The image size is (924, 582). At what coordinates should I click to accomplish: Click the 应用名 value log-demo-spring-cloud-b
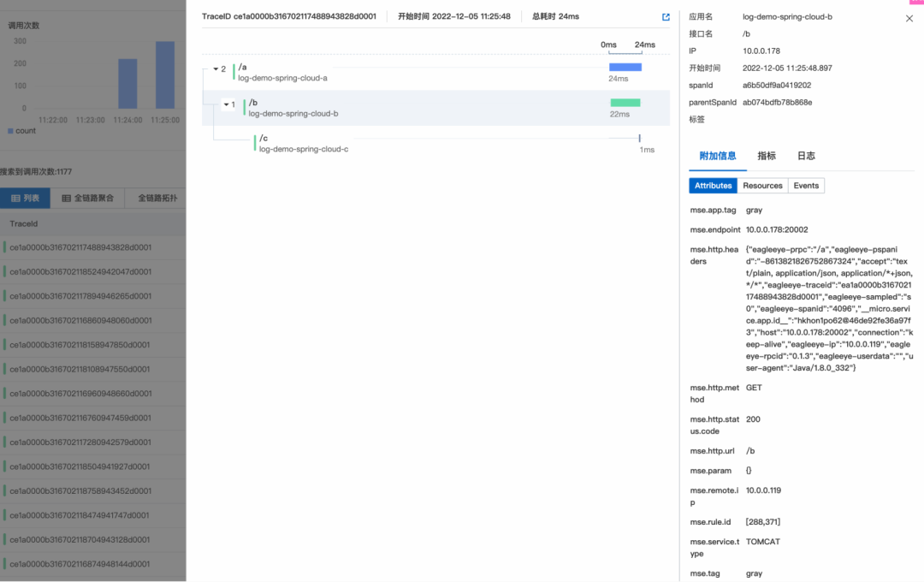pos(787,17)
